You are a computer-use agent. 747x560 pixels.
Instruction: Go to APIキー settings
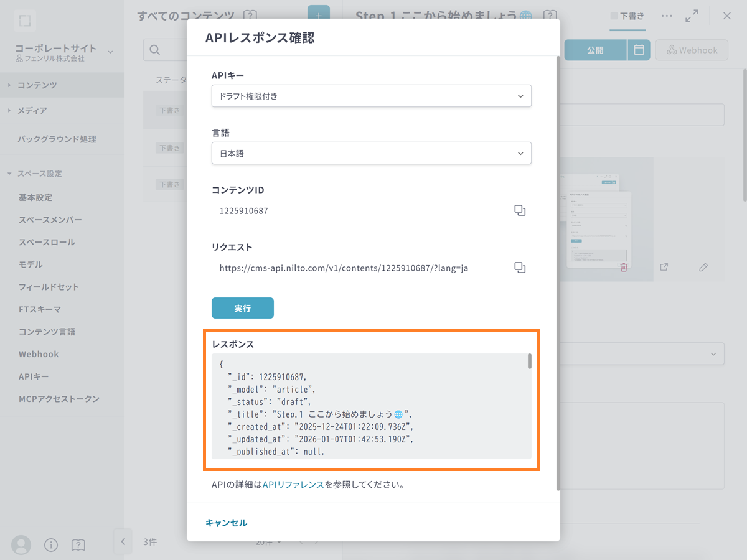pyautogui.click(x=34, y=376)
